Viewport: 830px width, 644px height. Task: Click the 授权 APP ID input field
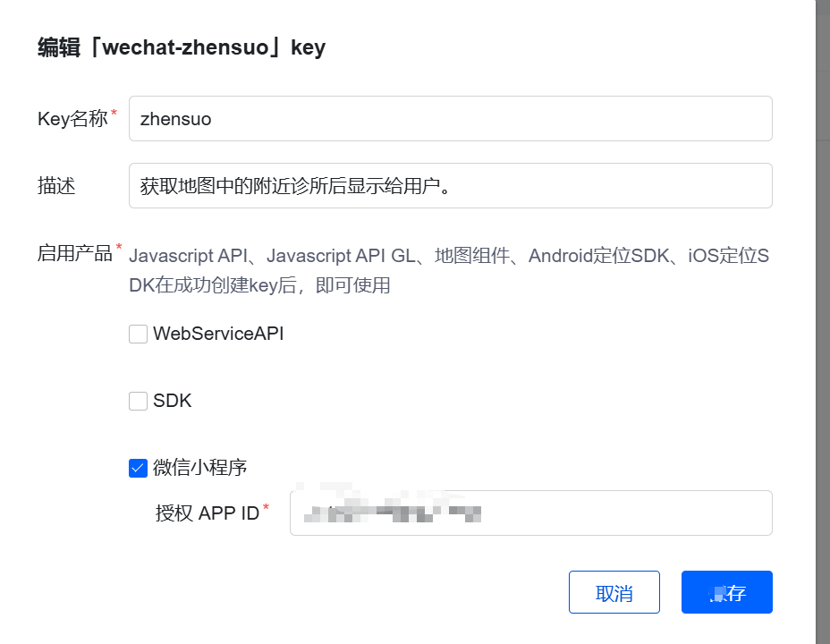pos(530,513)
